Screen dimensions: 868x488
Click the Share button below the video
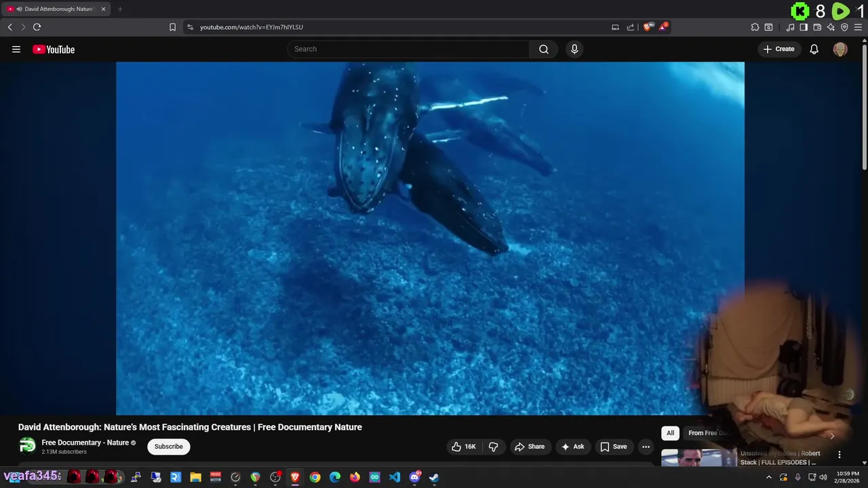529,447
